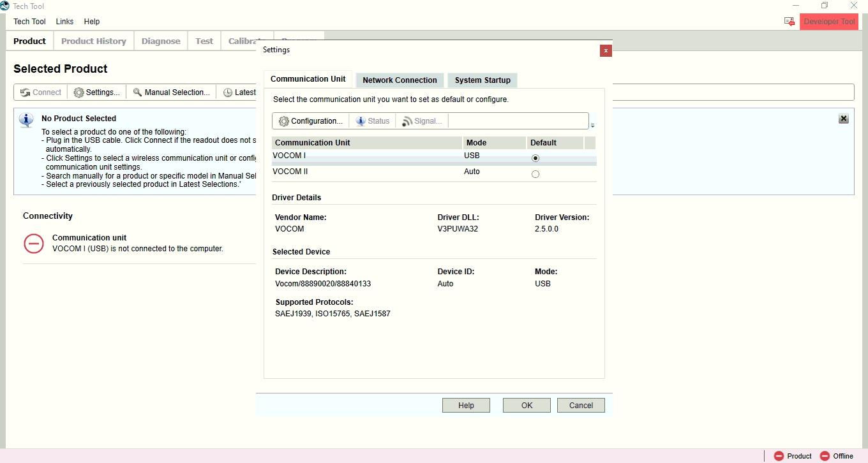
Task: Click the feedback report icon beside Developer Tool
Action: pyautogui.click(x=789, y=21)
